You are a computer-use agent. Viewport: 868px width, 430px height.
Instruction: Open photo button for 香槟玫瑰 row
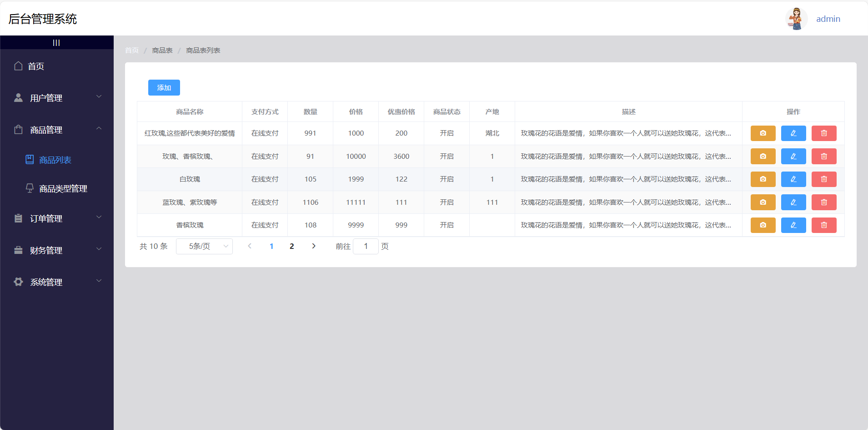coord(763,225)
